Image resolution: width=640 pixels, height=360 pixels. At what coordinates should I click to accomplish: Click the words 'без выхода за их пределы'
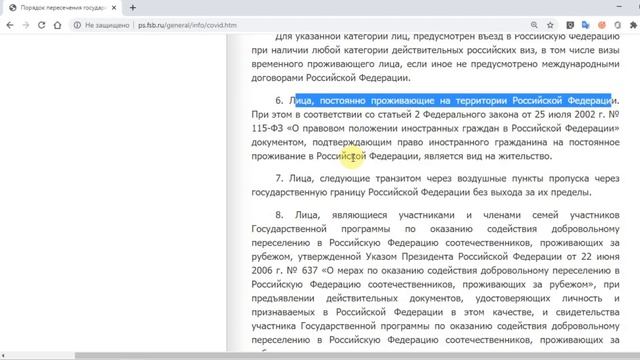pos(532,192)
